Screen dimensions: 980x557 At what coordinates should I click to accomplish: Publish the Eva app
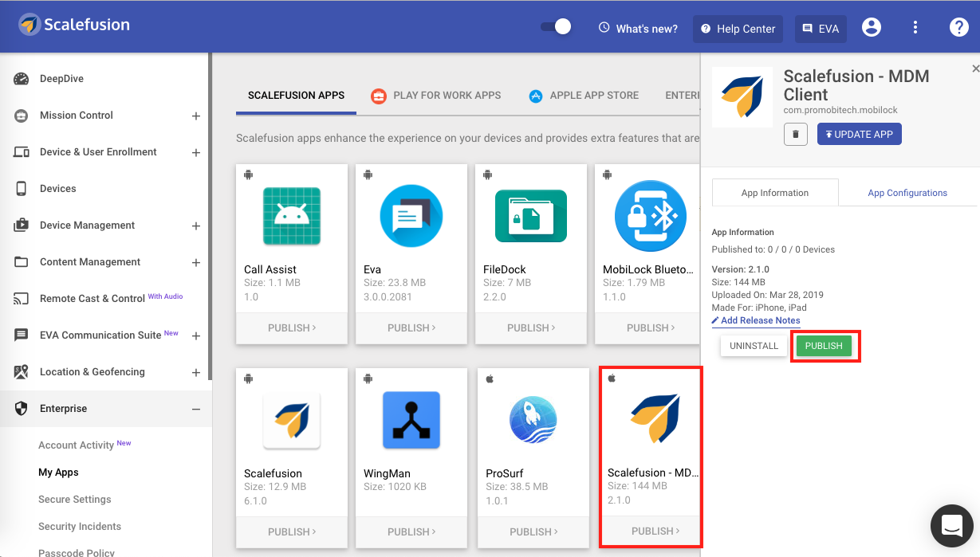(x=411, y=328)
